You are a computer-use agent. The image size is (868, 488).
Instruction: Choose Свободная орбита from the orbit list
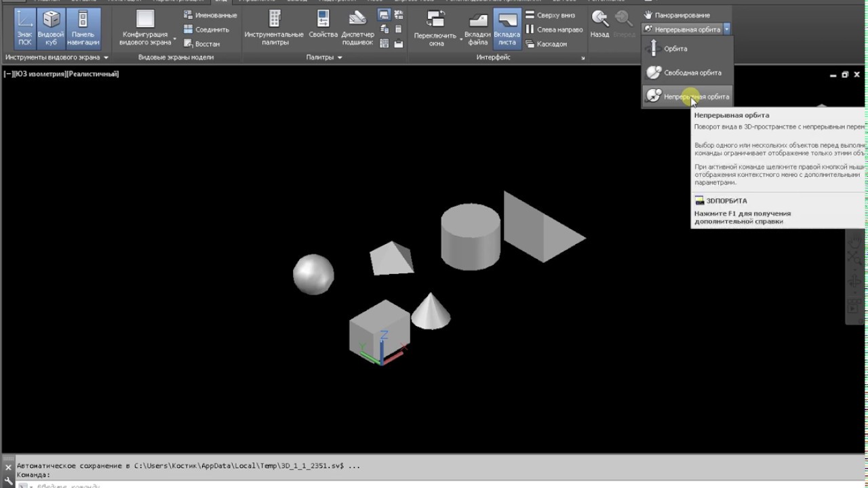[687, 73]
